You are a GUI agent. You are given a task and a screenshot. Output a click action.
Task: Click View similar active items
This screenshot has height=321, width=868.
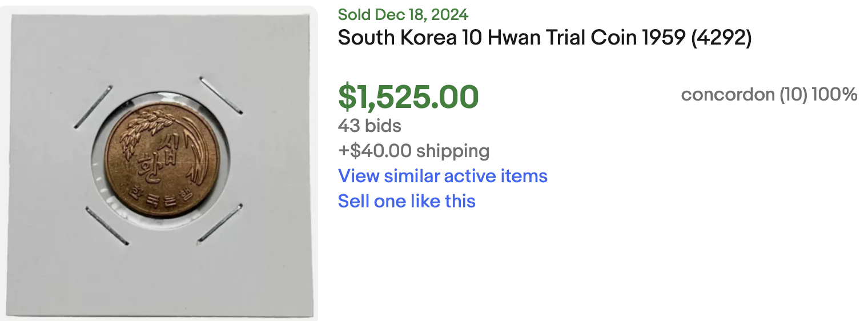point(443,176)
